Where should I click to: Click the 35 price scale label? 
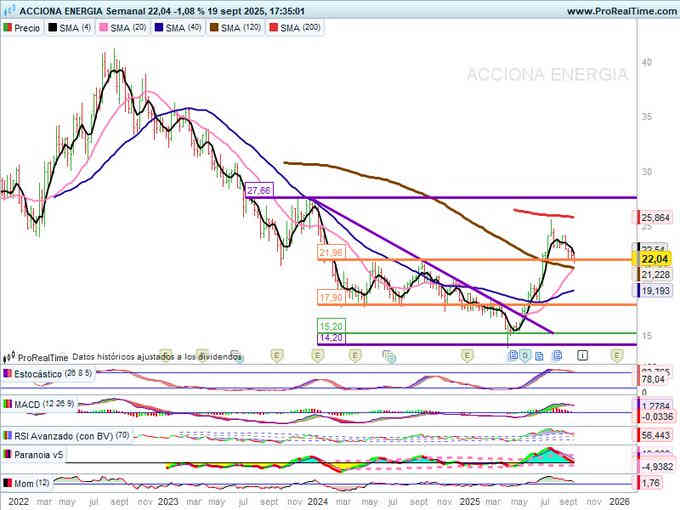coord(647,117)
